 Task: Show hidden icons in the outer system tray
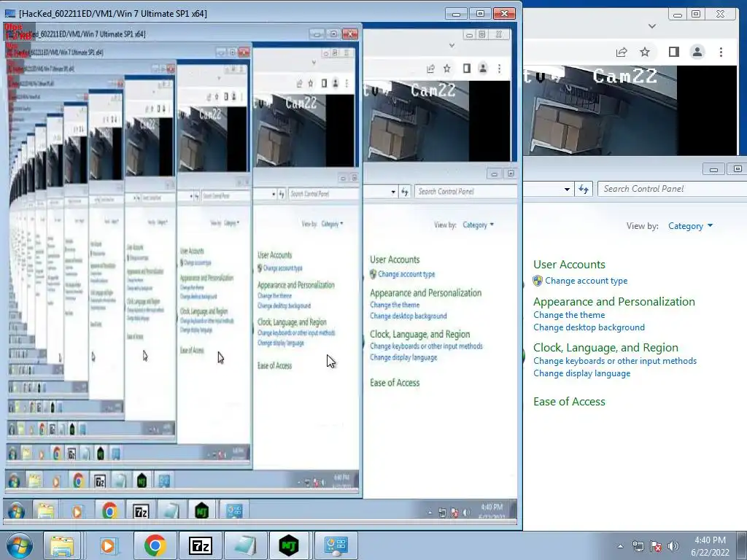(x=620, y=546)
